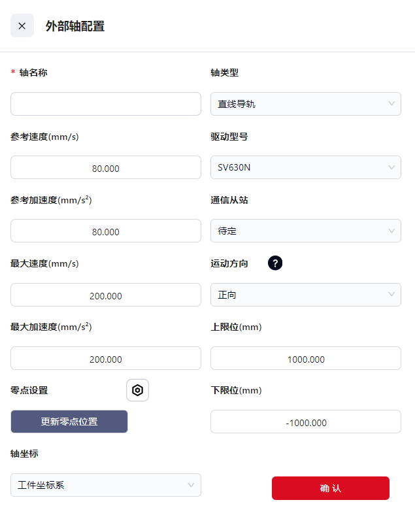Click the 上限位 field showing 1000.000
415x532 pixels.
pos(306,359)
